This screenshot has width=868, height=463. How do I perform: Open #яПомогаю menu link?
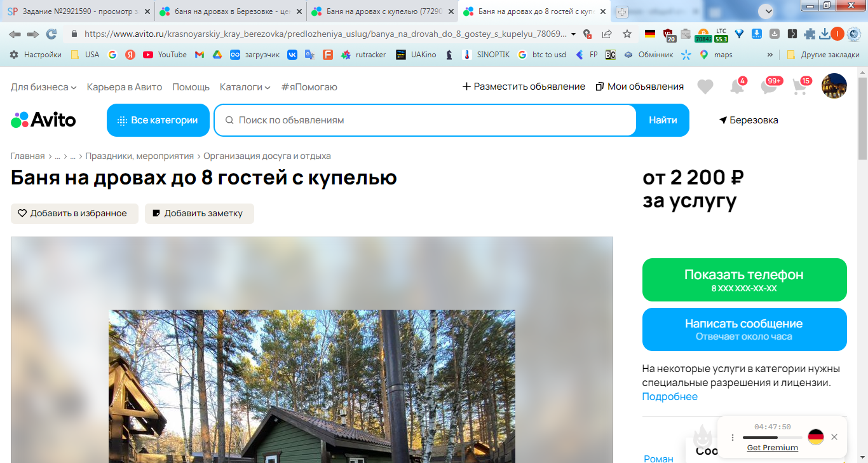309,87
